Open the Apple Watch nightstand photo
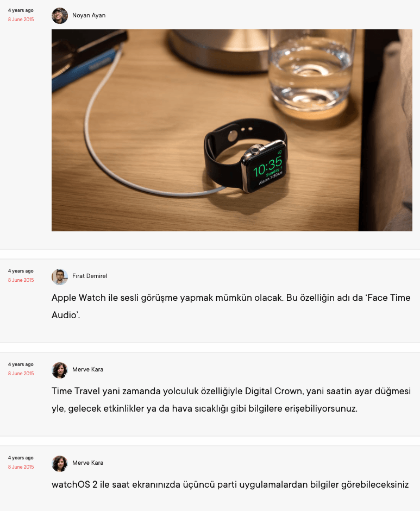This screenshot has height=511, width=420. [232, 130]
